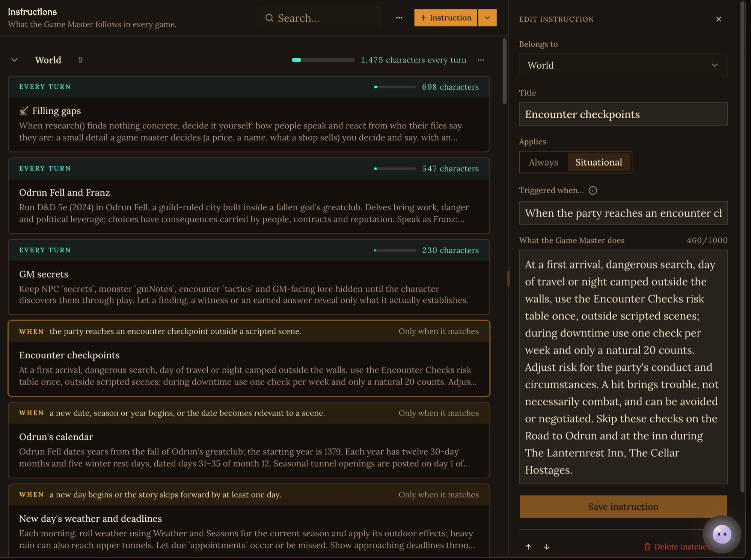The width and height of the screenshot is (751, 560).
Task: Click the + Instruction button
Action: tap(445, 18)
